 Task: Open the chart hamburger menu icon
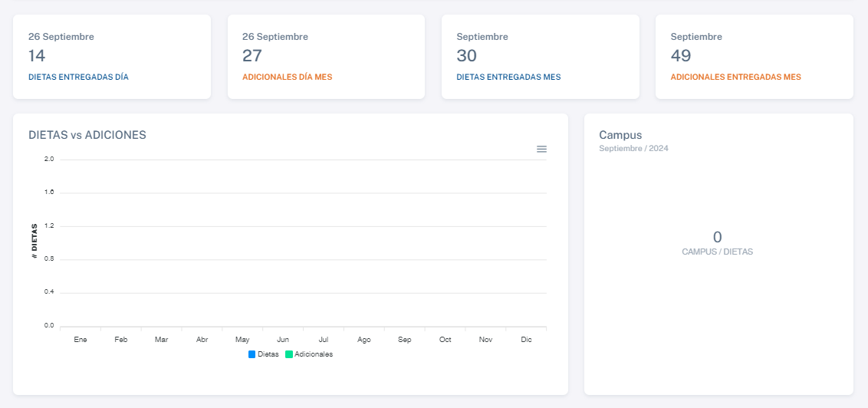tap(541, 149)
